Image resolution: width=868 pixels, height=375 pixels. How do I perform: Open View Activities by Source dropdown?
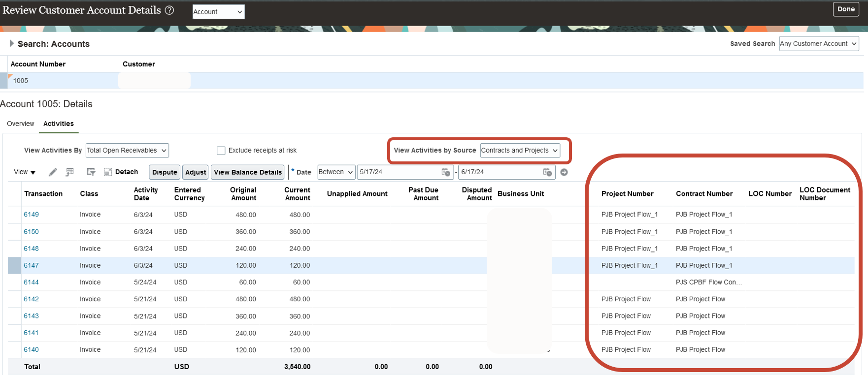click(520, 150)
